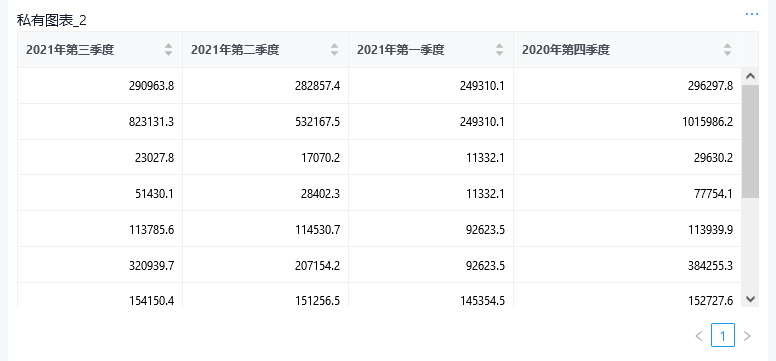Go to previous page arrow
The height and width of the screenshot is (361, 776).
699,336
